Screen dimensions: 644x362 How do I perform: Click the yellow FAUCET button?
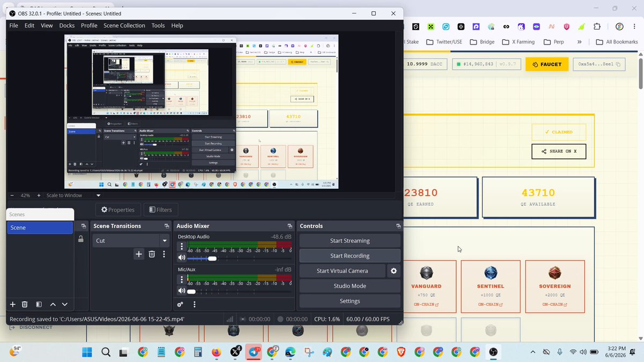tap(547, 64)
